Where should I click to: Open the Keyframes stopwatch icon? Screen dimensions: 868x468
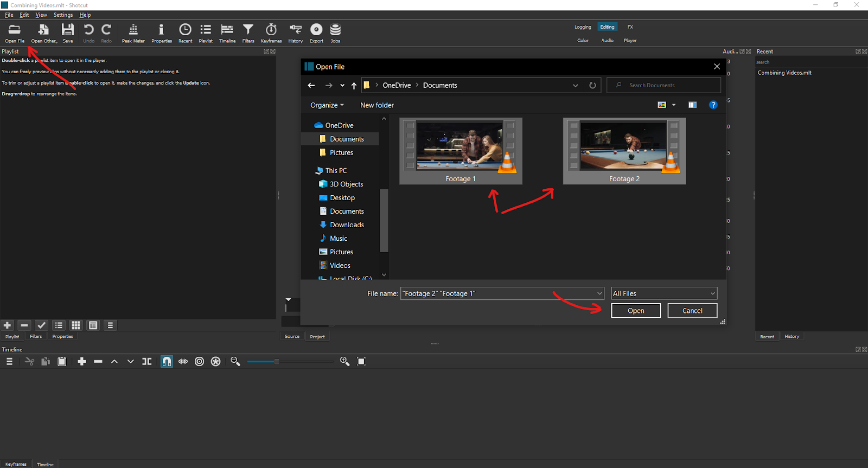click(x=271, y=33)
